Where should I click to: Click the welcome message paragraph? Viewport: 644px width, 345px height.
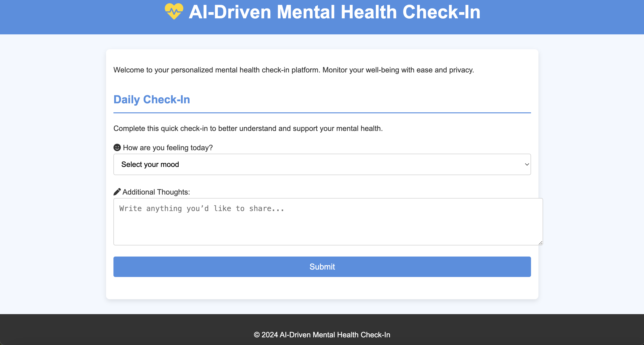point(293,70)
